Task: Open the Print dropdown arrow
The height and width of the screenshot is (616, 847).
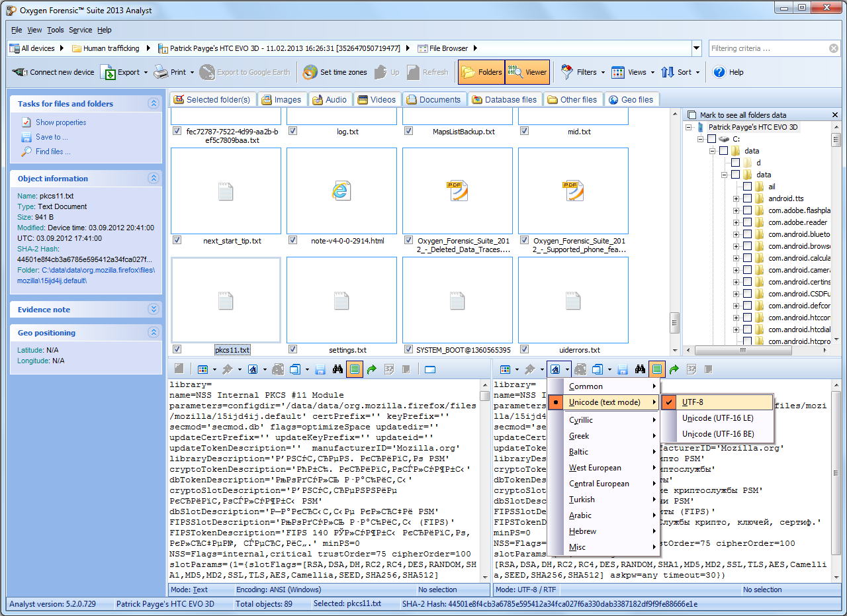Action: pyautogui.click(x=192, y=72)
